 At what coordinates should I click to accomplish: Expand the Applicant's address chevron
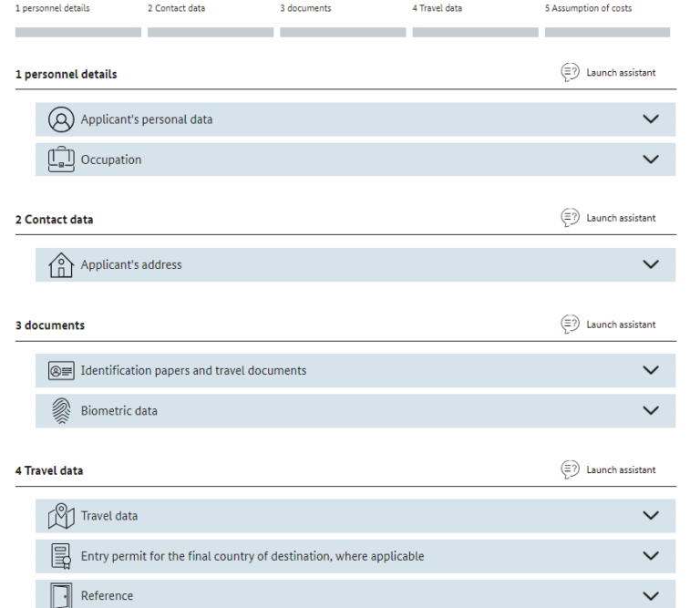[650, 265]
